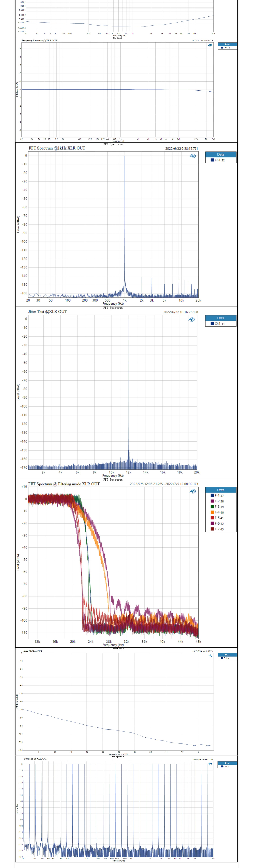Click the F-1 37 blue color swatch
The width and height of the screenshot is (253, 868).
(x=212, y=495)
